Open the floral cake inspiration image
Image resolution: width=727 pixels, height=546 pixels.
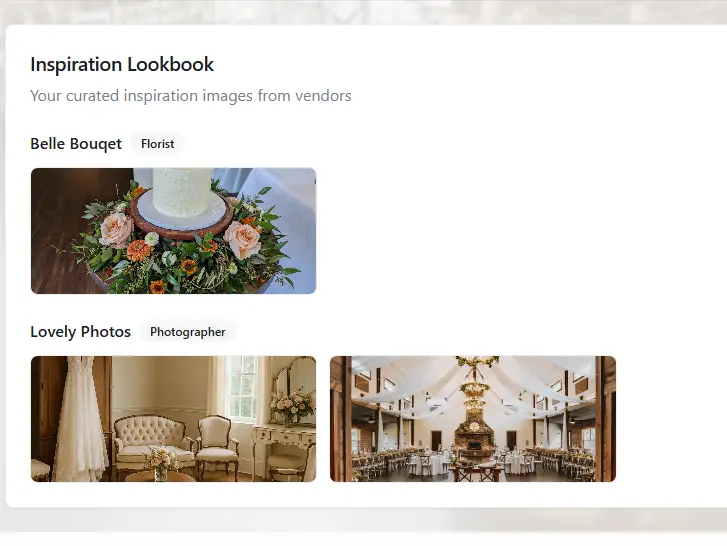point(173,231)
